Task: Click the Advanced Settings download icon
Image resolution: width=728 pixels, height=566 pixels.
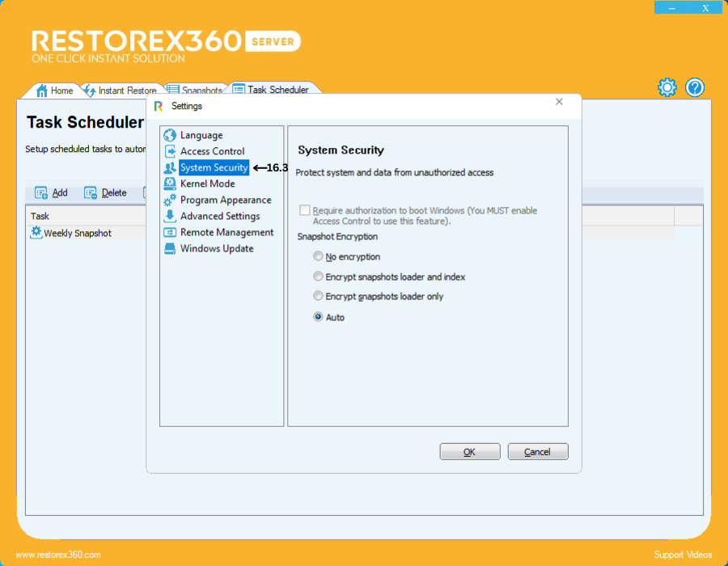Action: [170, 216]
